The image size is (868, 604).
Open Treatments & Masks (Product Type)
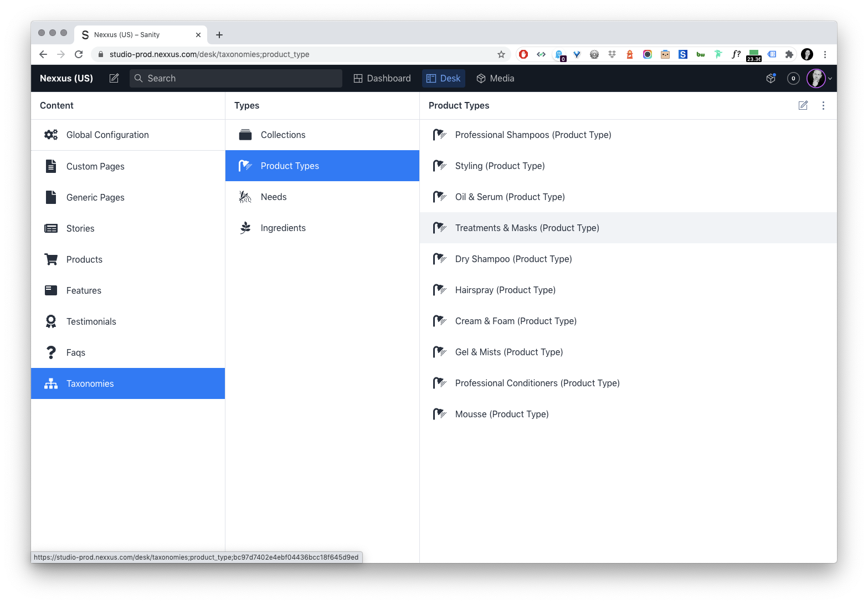(x=628, y=228)
